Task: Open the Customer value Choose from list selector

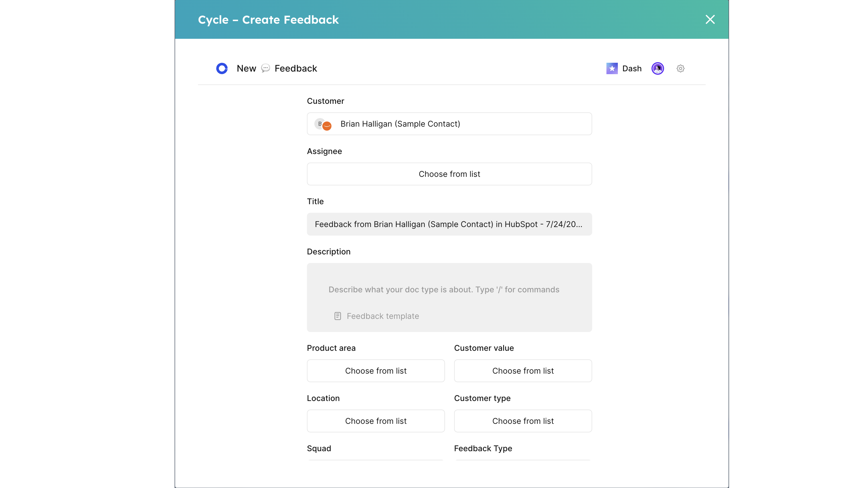Action: click(x=523, y=371)
